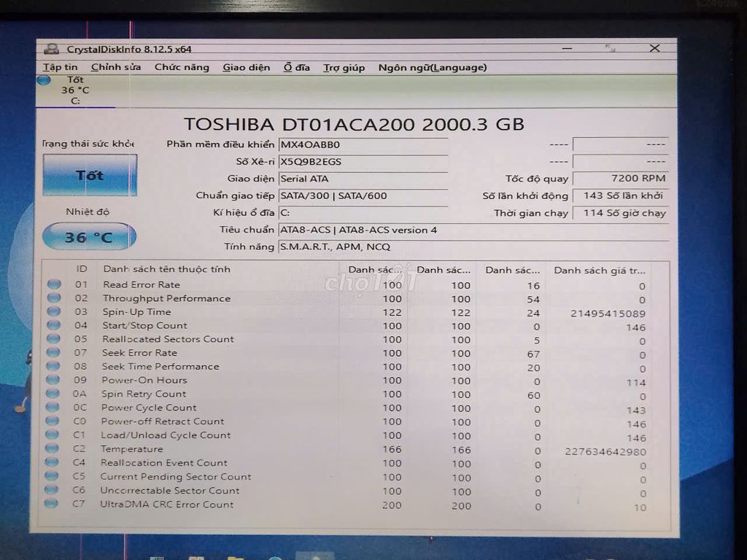
Task: Select the Spin-Up Time attribute name
Action: (x=136, y=312)
